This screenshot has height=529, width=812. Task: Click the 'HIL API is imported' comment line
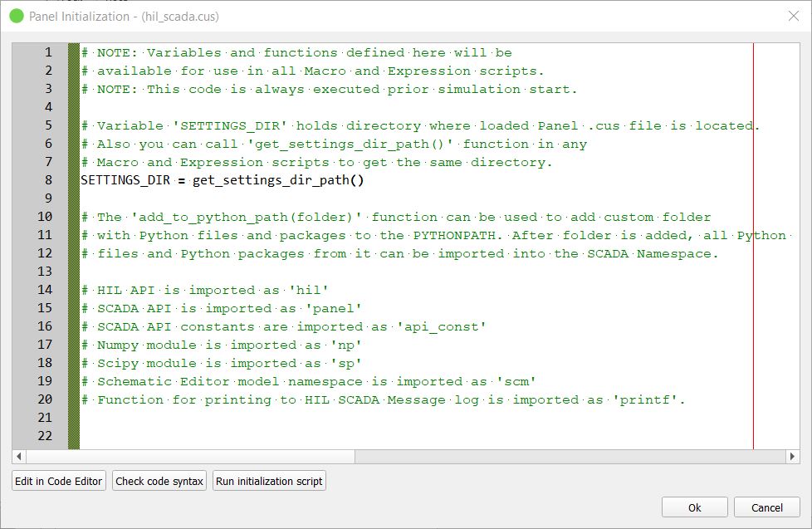[x=208, y=290]
